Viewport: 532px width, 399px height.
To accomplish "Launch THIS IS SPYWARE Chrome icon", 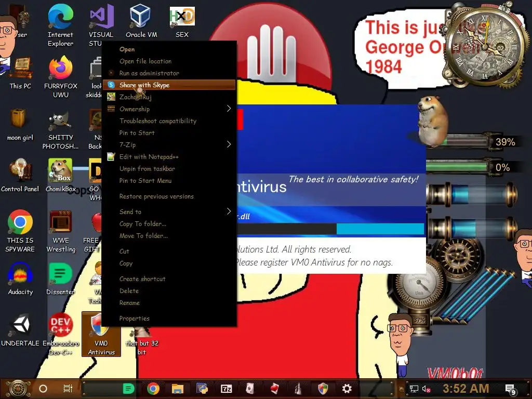I will [20, 231].
